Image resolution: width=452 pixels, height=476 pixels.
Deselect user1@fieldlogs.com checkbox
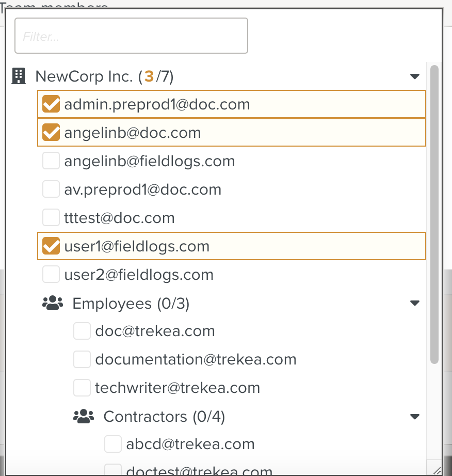(x=51, y=246)
